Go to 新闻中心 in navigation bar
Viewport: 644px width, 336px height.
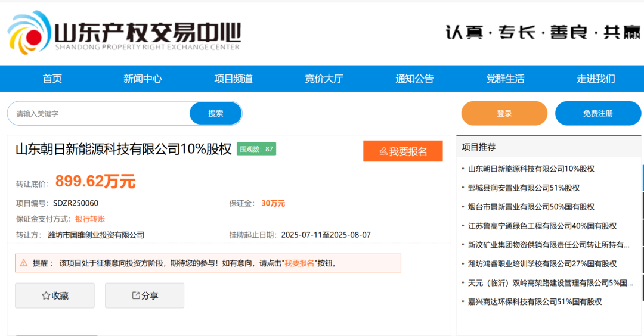pos(143,79)
